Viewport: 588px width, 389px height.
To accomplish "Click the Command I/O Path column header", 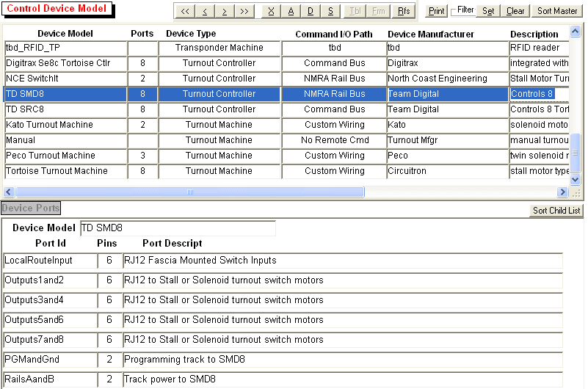I will tap(334, 34).
